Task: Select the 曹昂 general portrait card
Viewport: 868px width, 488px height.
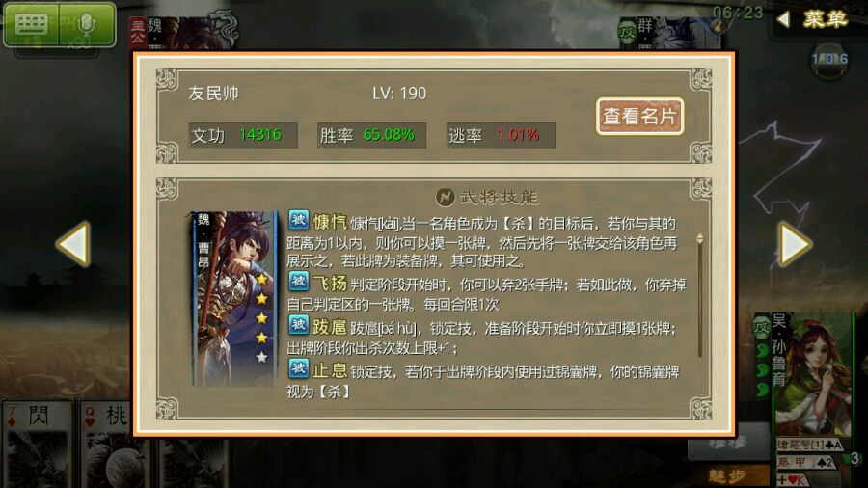Action: [234, 298]
